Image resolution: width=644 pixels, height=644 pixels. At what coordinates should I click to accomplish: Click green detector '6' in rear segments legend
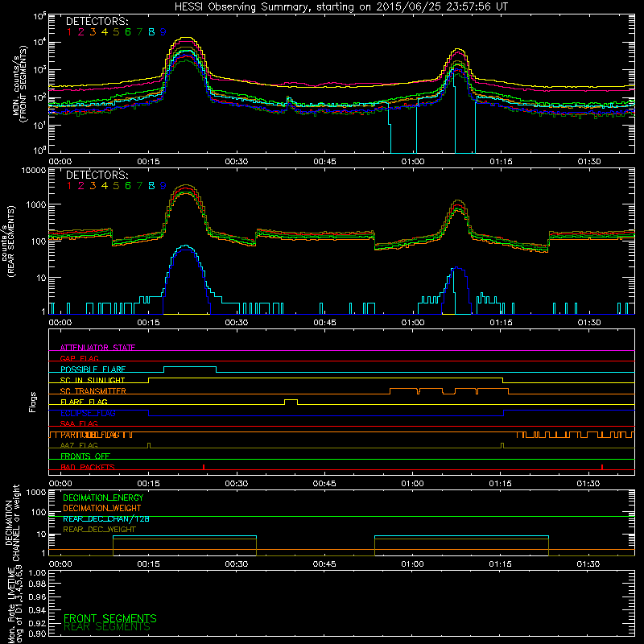tap(128, 186)
